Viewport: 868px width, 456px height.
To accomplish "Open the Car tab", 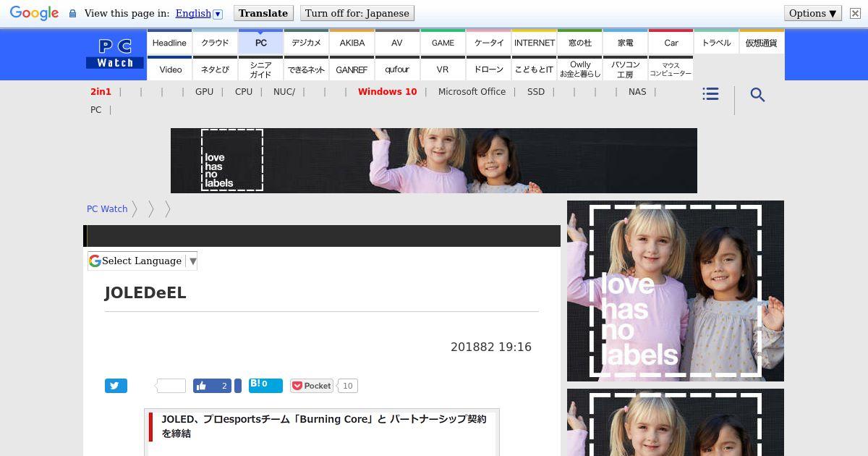I will click(x=671, y=42).
